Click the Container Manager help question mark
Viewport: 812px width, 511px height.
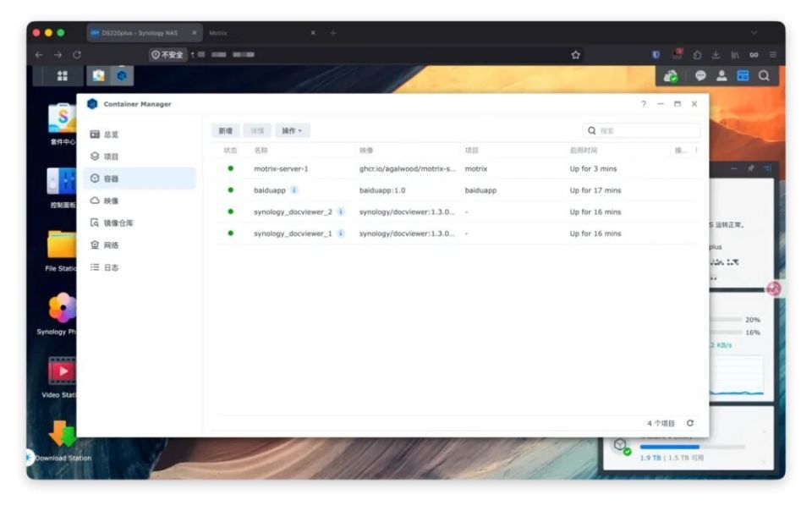644,104
